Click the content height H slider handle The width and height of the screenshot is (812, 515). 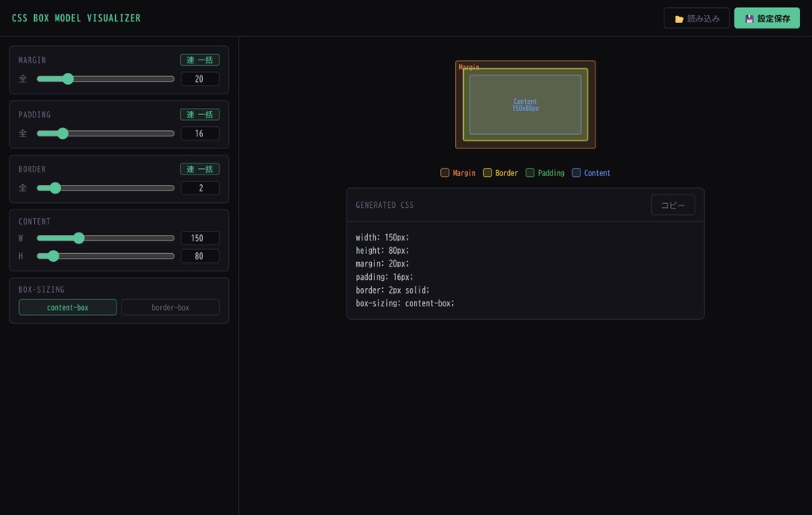pos(53,256)
